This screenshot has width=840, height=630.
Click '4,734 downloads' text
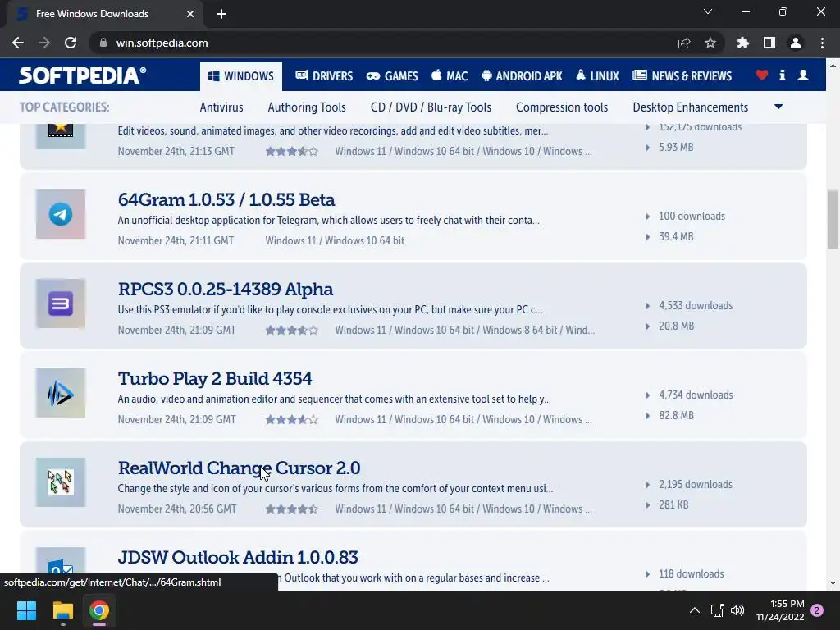(696, 395)
